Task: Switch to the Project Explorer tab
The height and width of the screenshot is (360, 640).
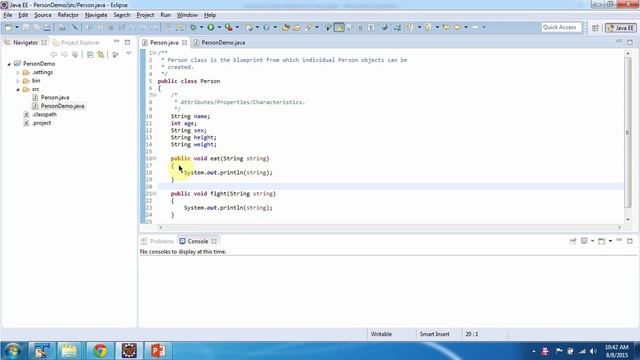Action: 77,42
